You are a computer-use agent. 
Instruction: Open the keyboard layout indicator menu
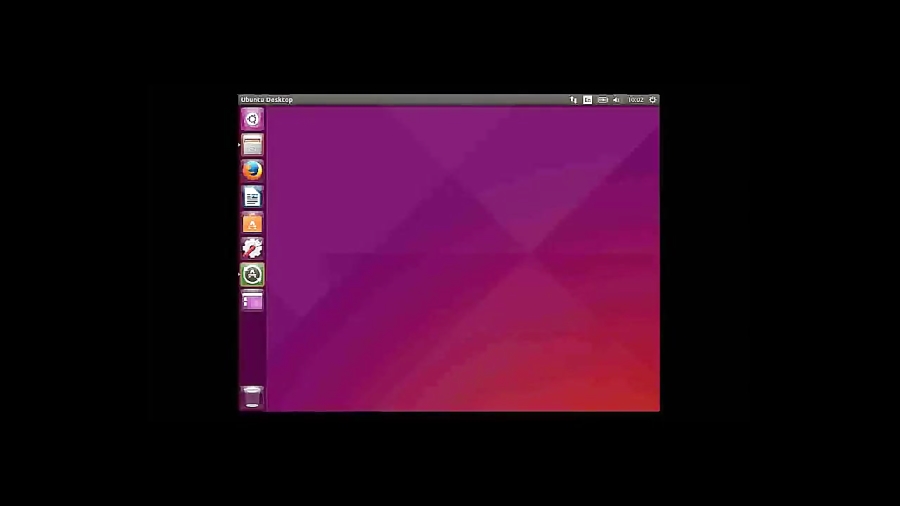point(587,100)
